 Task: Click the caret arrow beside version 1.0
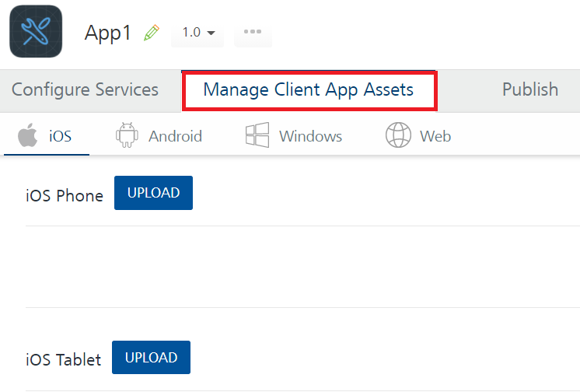click(211, 33)
